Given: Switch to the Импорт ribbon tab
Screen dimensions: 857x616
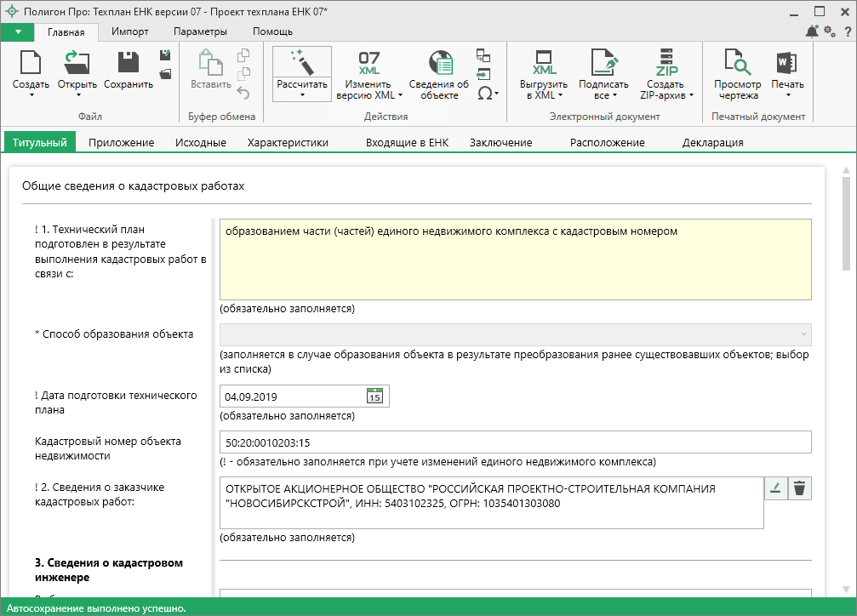Looking at the screenshot, I should point(129,31).
